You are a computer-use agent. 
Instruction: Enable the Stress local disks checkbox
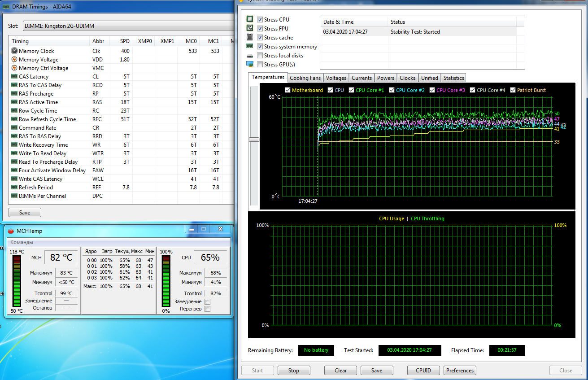click(x=260, y=56)
